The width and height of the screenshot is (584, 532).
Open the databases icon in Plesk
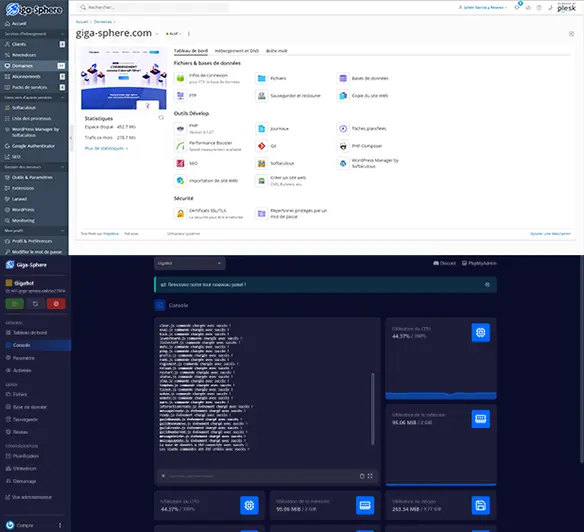click(343, 78)
